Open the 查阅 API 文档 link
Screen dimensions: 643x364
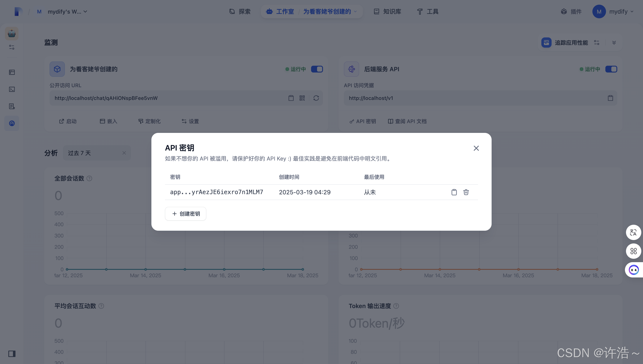pyautogui.click(x=407, y=121)
